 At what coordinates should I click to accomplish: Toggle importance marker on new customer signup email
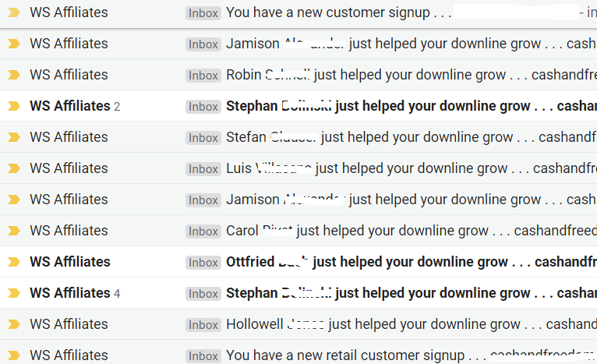[x=14, y=12]
